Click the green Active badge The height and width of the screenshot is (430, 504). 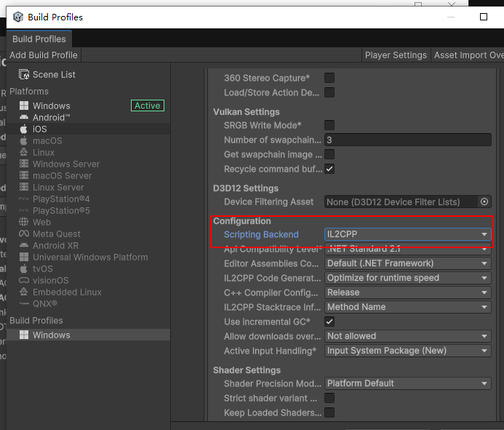click(148, 105)
